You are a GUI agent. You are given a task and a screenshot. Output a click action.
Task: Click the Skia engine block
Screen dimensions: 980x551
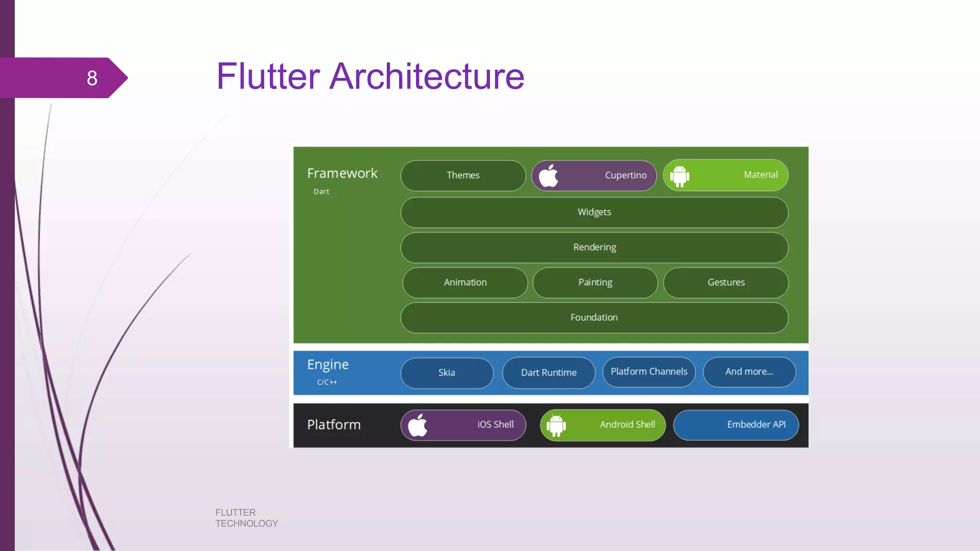click(x=446, y=373)
